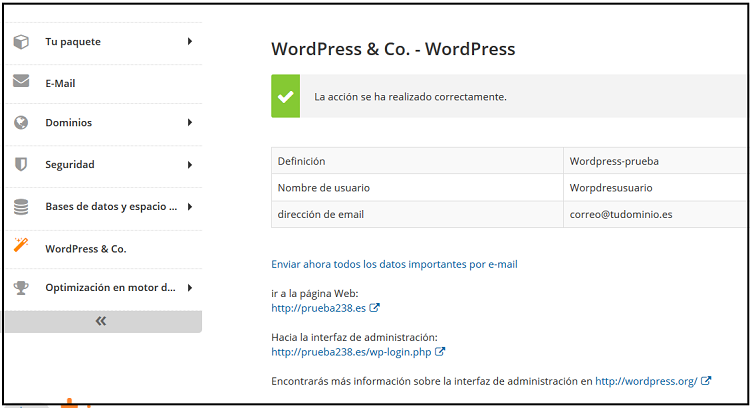The width and height of the screenshot is (750, 408).
Task: Open the prueba238.es/wp-login.php link
Action: (x=351, y=352)
